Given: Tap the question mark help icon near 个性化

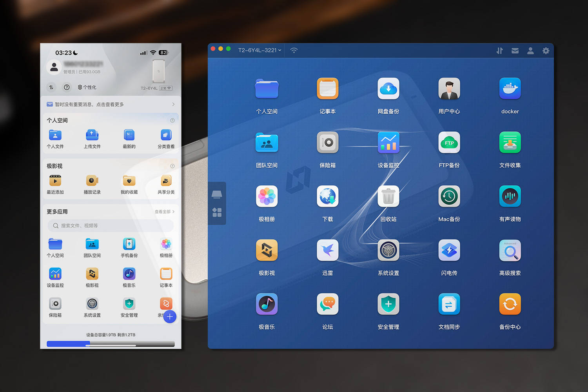Looking at the screenshot, I should click(67, 87).
